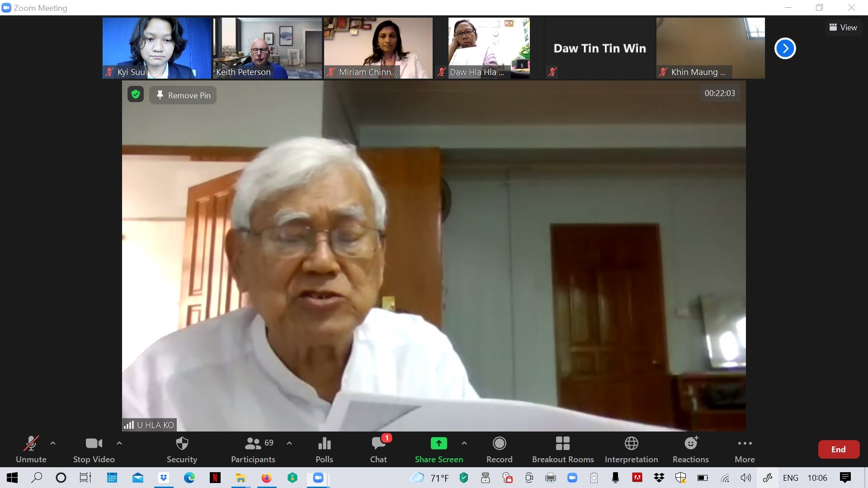This screenshot has height=488, width=868.
Task: Stop the camera video
Action: (x=94, y=449)
